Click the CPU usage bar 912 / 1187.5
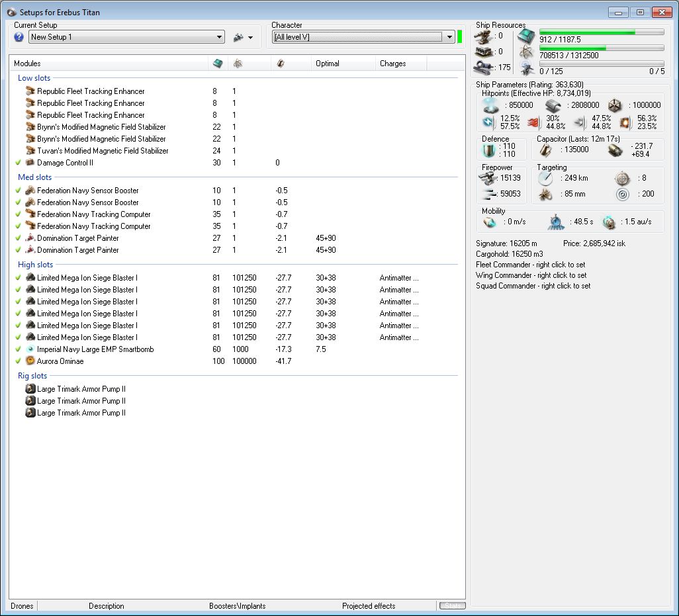The image size is (679, 616). pos(602,32)
